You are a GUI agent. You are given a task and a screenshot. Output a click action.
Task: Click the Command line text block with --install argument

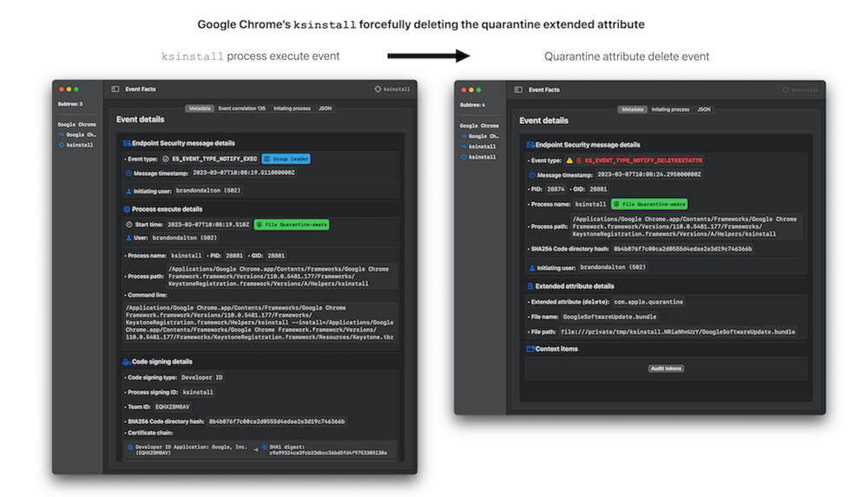point(260,322)
